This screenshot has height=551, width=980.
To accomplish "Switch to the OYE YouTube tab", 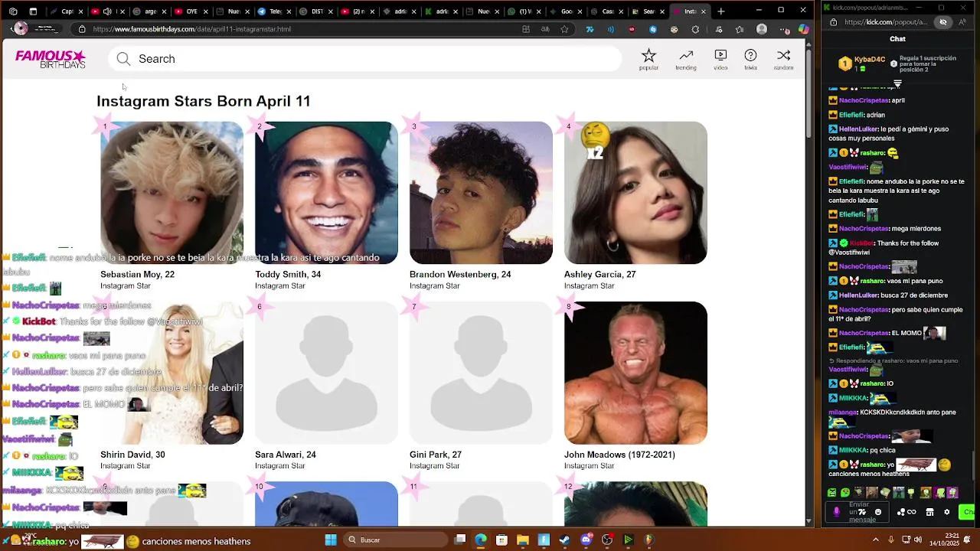I will 191,11.
